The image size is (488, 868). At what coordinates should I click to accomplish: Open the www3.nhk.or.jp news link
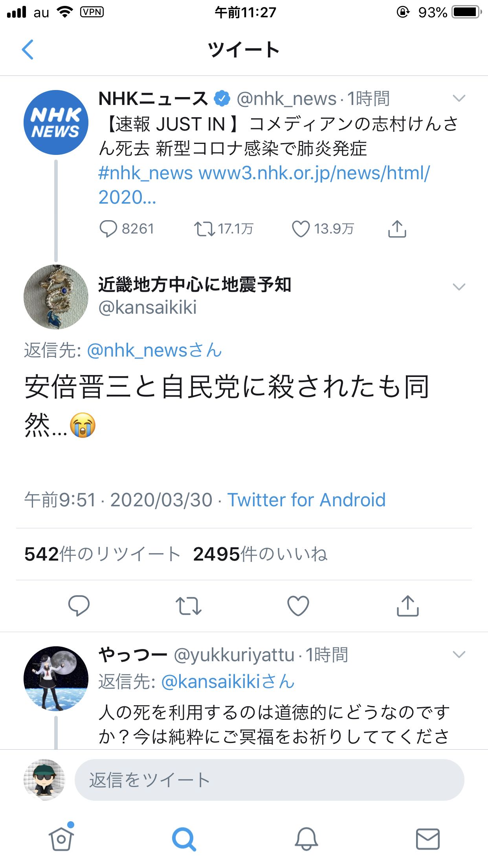pos(314,173)
